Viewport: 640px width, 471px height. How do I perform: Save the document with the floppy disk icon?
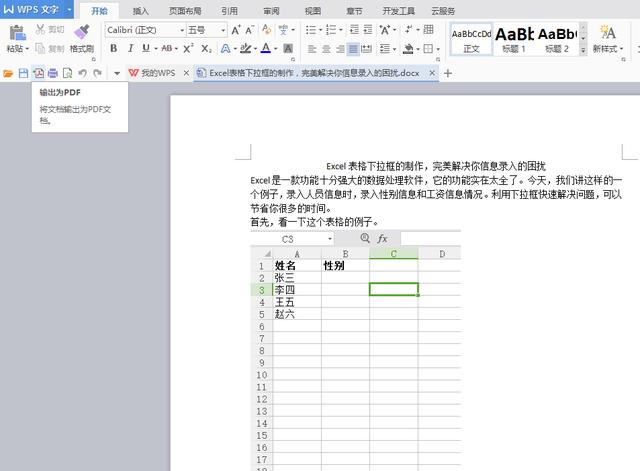click(x=23, y=73)
